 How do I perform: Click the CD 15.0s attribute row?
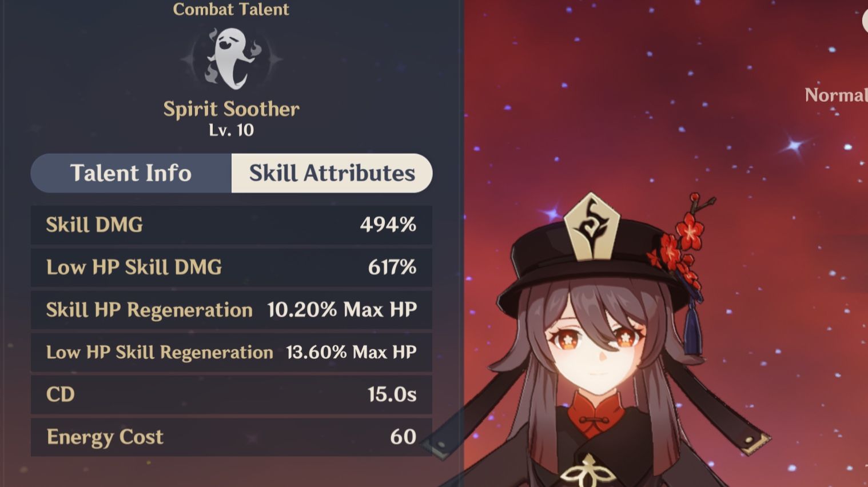[232, 394]
